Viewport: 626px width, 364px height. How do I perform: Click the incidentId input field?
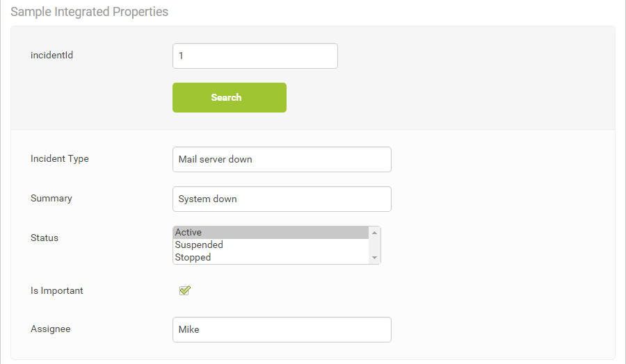point(255,56)
